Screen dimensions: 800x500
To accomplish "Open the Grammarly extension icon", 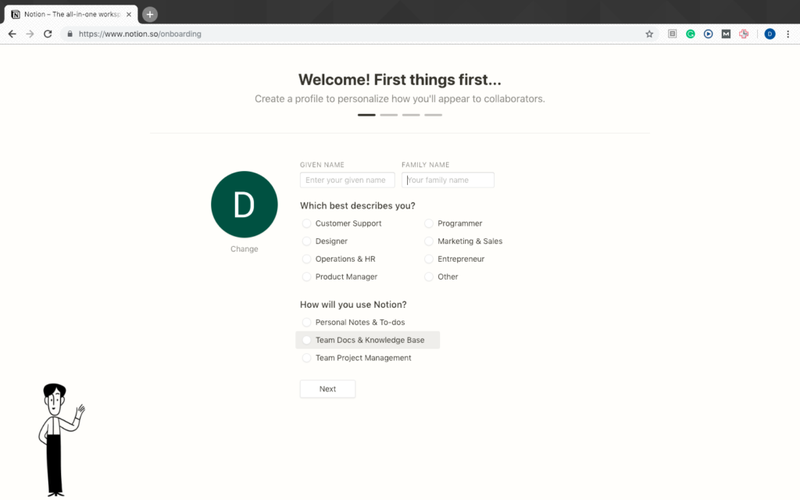I will tap(690, 34).
